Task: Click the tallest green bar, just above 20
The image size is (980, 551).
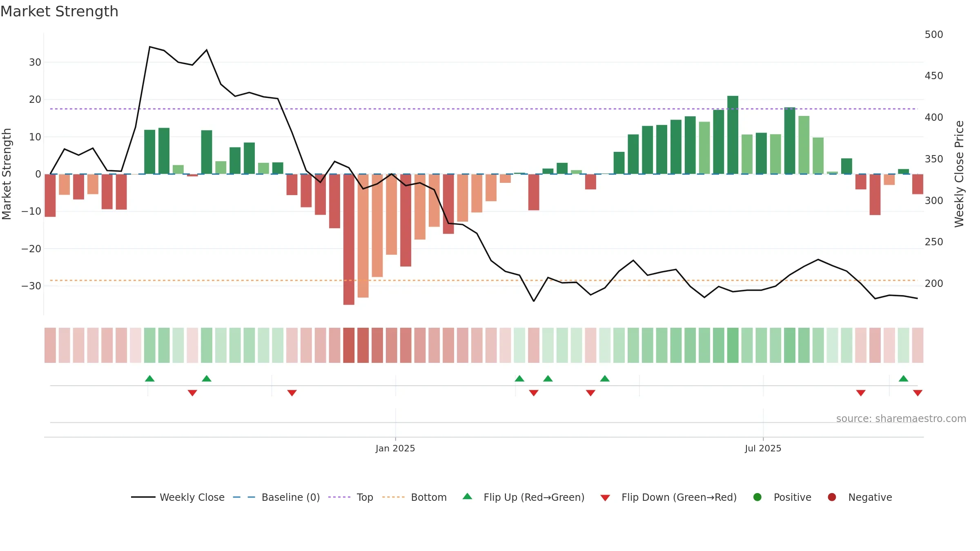Action: tap(733, 135)
